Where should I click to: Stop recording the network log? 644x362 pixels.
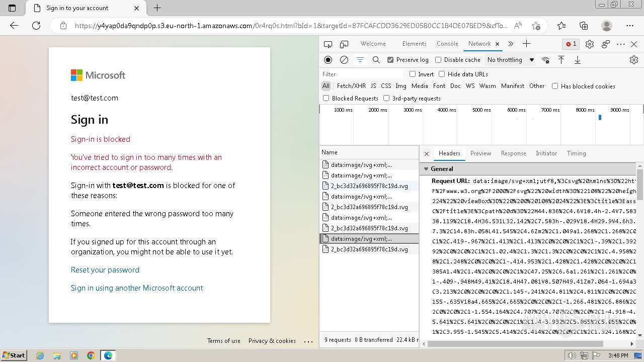tap(328, 60)
